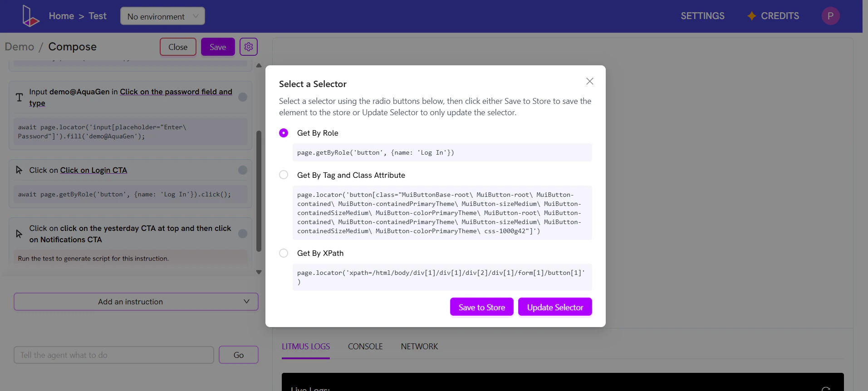Click Update Selector button
Viewport: 868px width, 391px height.
[x=555, y=307]
